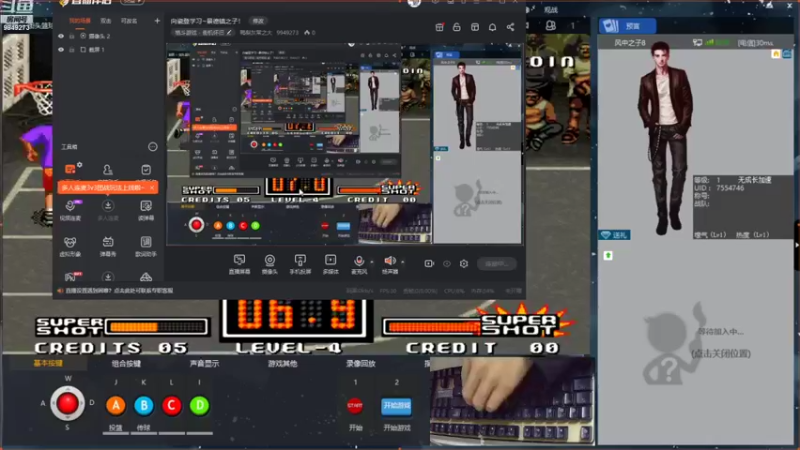Select the 游戏其他 tab in game controls
800x450 pixels.
pyautogui.click(x=283, y=363)
